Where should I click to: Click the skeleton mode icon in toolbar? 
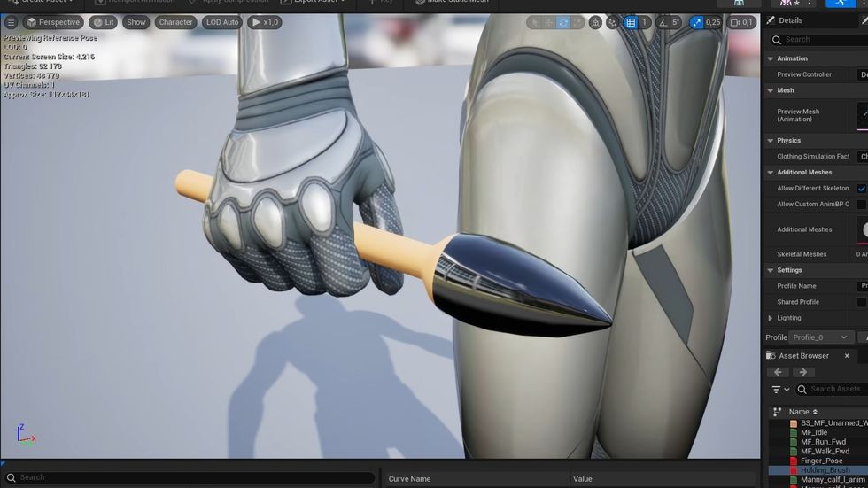click(x=739, y=3)
